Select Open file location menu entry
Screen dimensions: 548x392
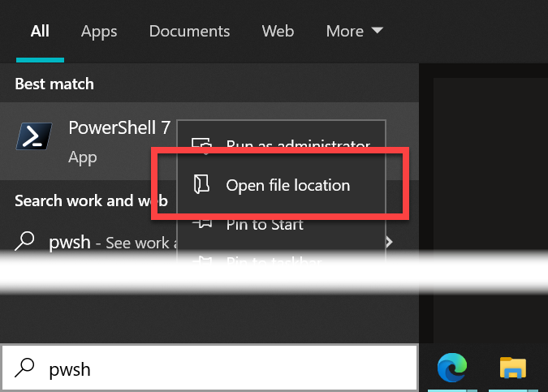[282, 185]
